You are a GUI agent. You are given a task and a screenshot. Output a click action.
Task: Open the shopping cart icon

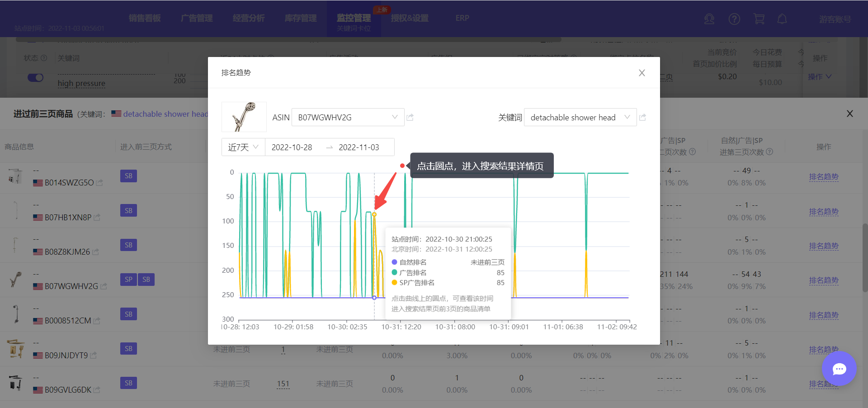tap(759, 19)
